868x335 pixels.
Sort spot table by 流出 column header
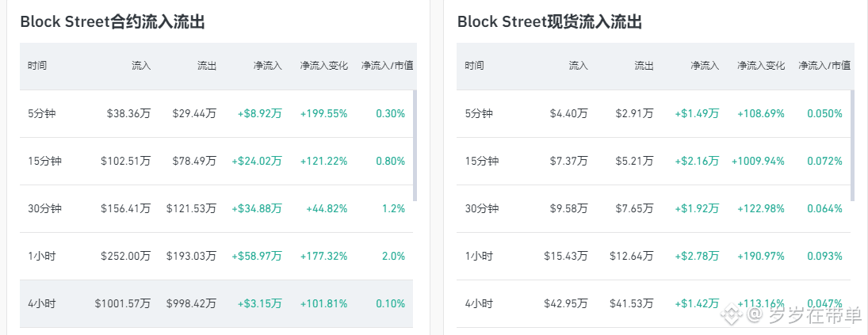click(644, 66)
